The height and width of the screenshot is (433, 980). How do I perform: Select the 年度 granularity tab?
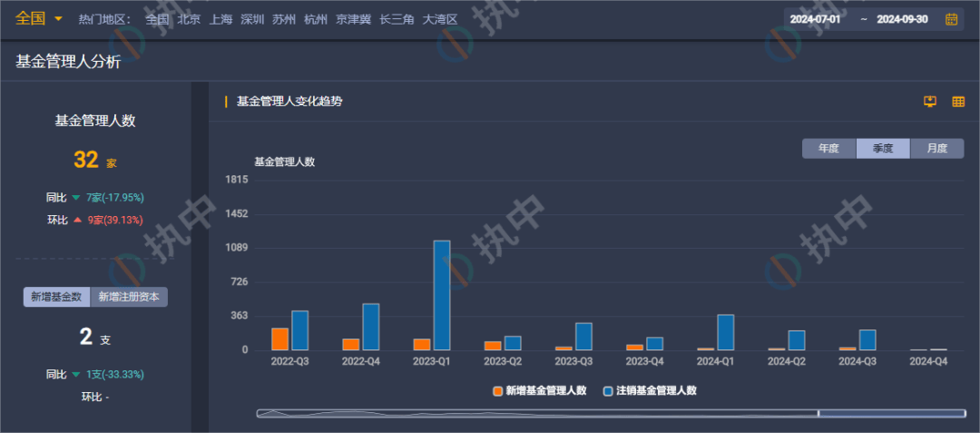coord(828,149)
